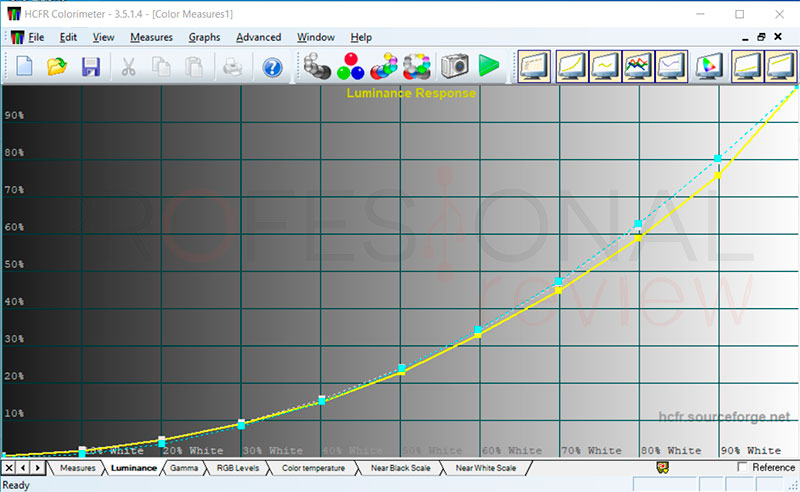Measure gray scale with the gray spheres icon

click(317, 66)
